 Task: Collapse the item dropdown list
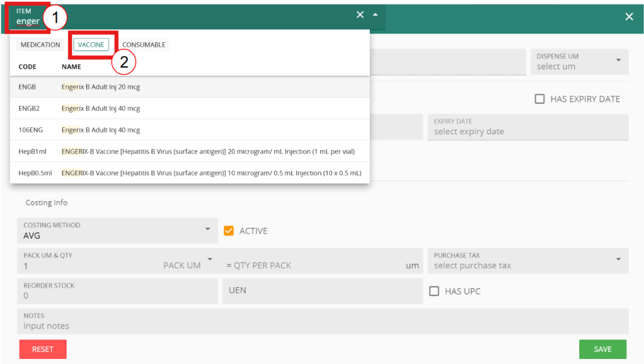point(375,15)
